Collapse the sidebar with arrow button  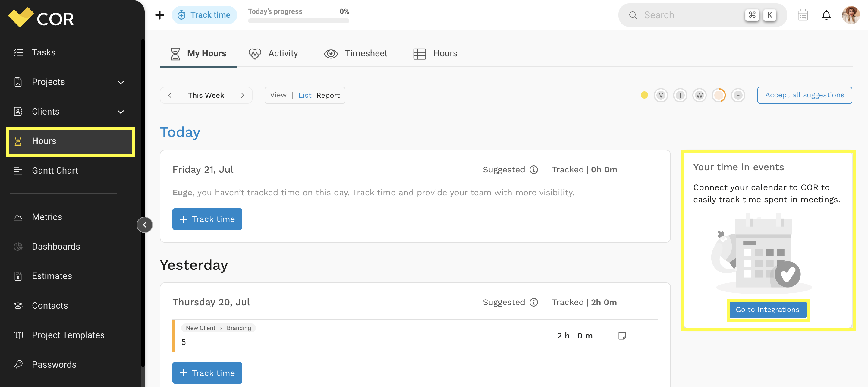[x=145, y=225]
